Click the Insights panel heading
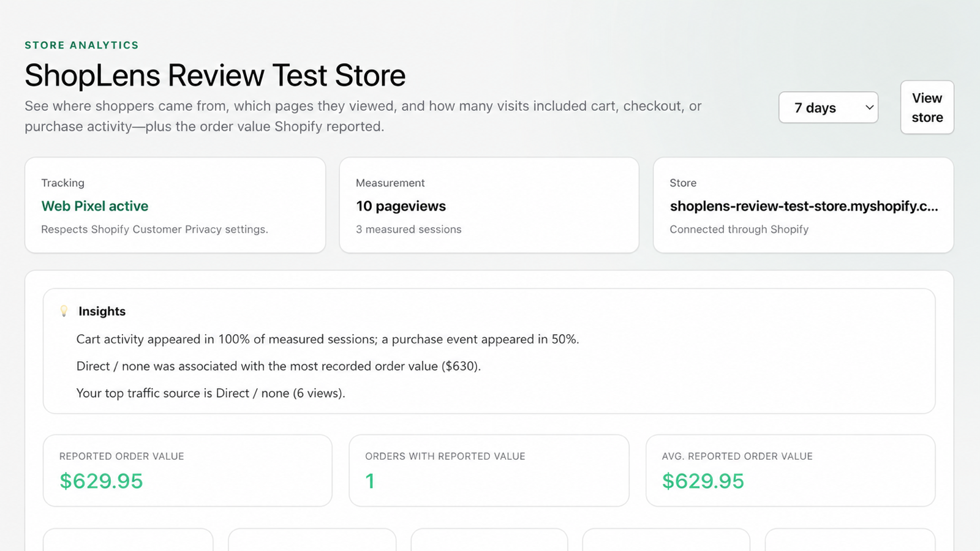Screen dimensions: 980x551 tap(102, 311)
